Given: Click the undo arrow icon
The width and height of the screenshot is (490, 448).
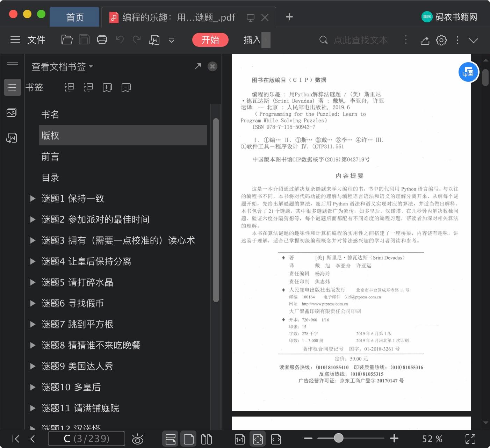Looking at the screenshot, I should point(120,40).
